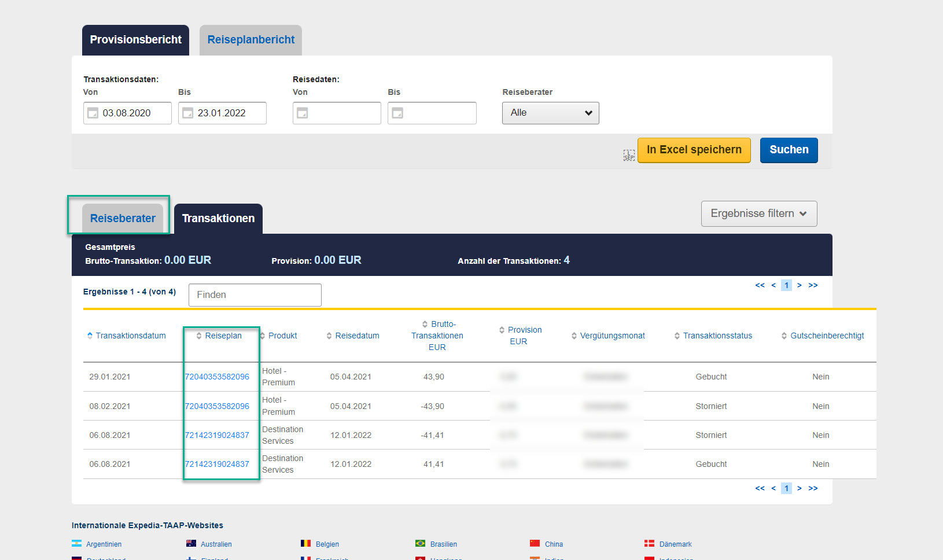Select the Transaktionen tab
Screen dimensions: 943x560
pos(218,218)
